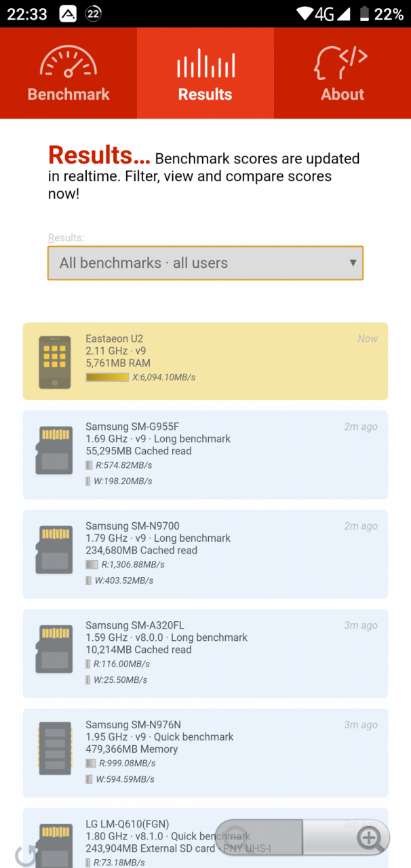Click the '10,214MB Cached read' text
Viewport: 411px width, 868px height.
pyautogui.click(x=138, y=650)
